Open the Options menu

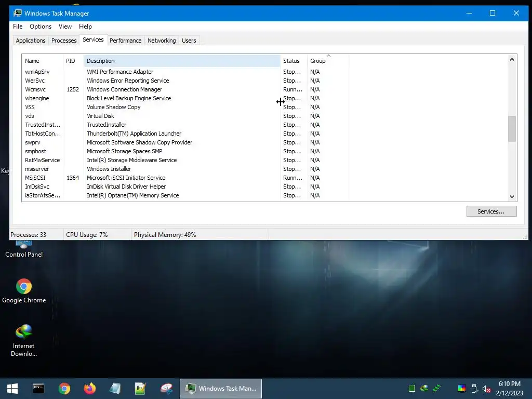click(x=41, y=26)
